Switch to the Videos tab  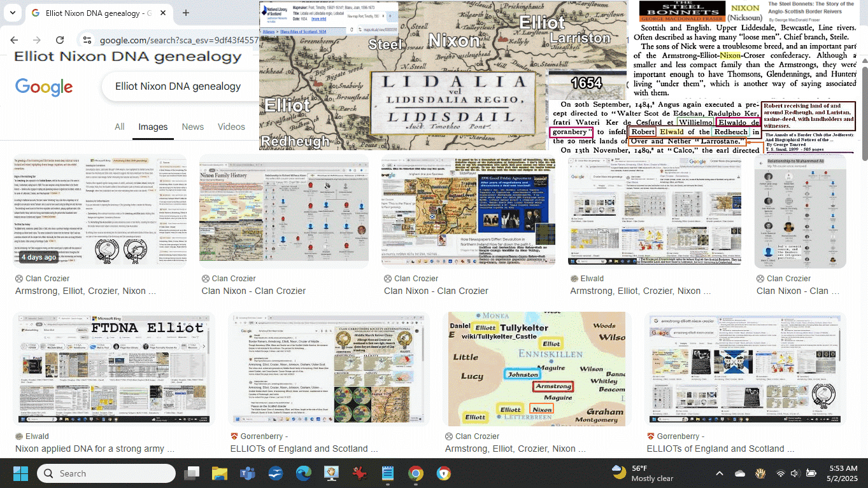coord(231,127)
